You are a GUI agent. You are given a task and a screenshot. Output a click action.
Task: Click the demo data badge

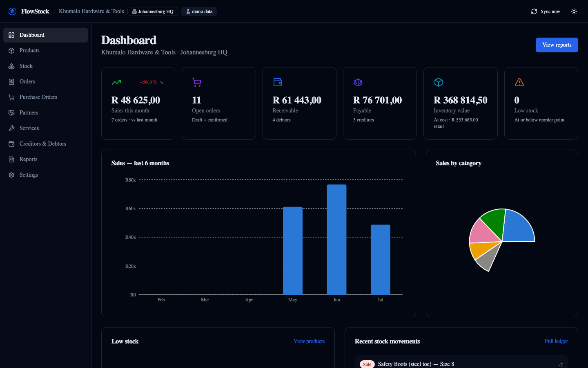(199, 11)
